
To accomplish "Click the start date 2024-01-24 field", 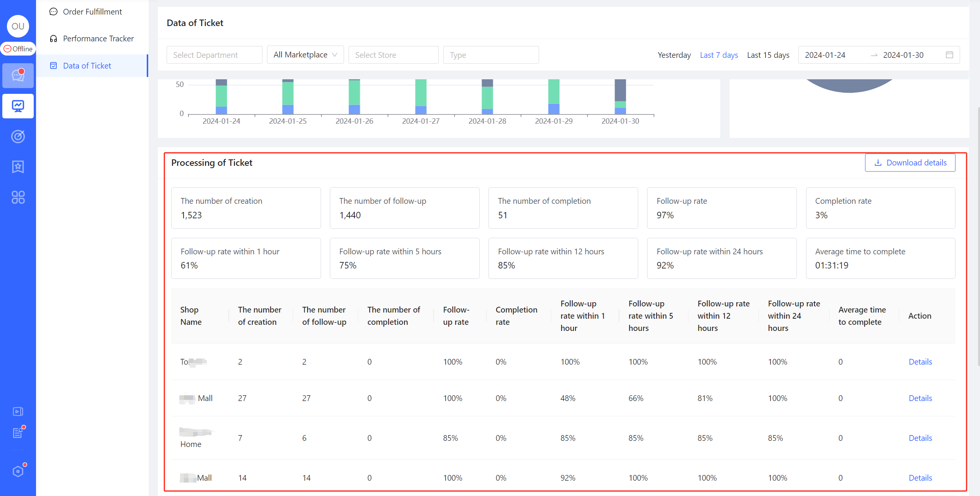I will click(x=825, y=55).
